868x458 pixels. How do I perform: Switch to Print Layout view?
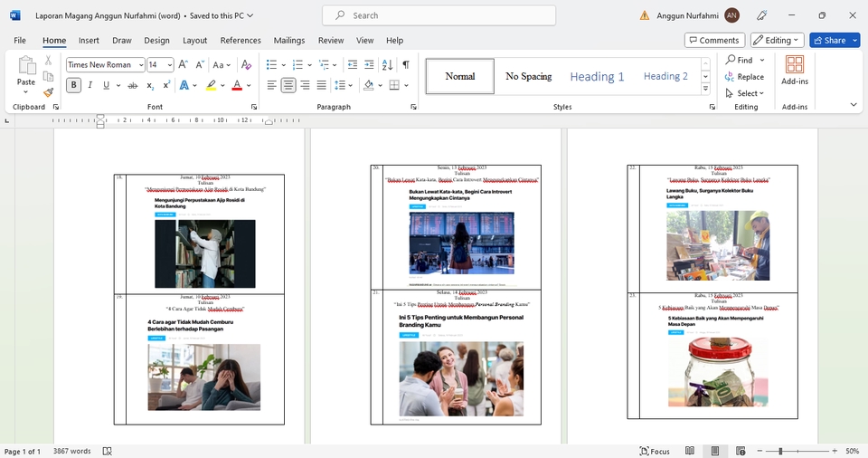(715, 451)
